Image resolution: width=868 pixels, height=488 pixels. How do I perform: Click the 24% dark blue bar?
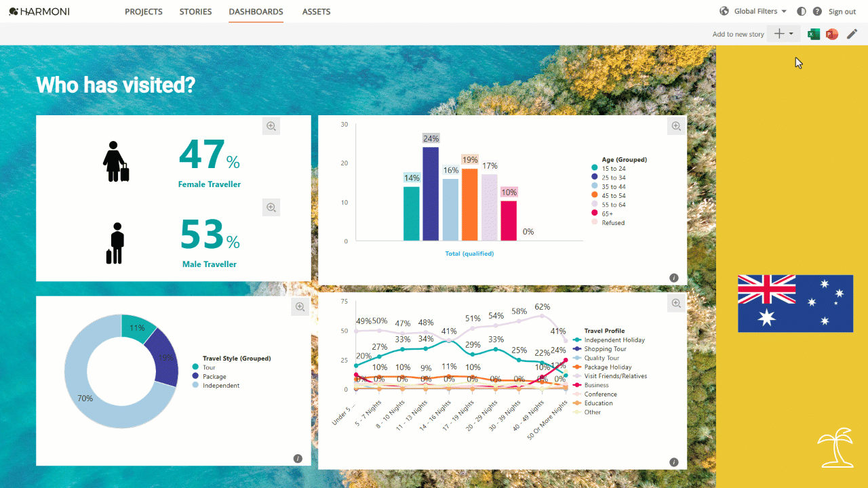(431, 194)
